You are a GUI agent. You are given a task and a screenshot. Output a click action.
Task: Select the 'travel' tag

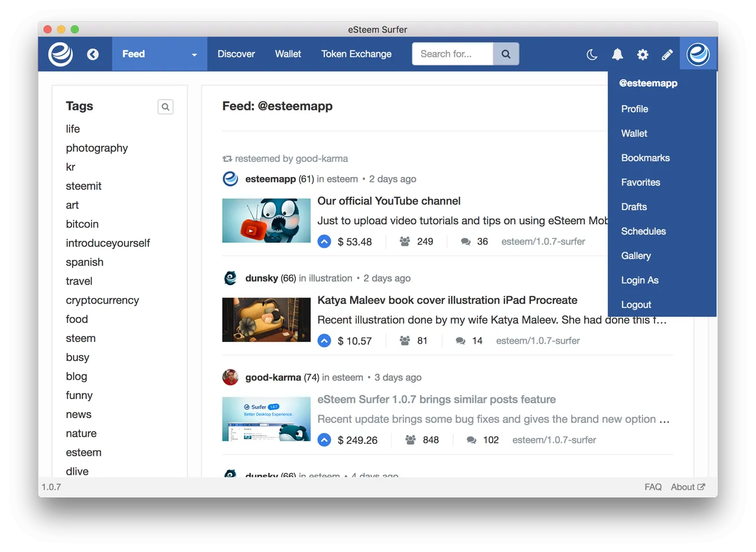tap(79, 281)
